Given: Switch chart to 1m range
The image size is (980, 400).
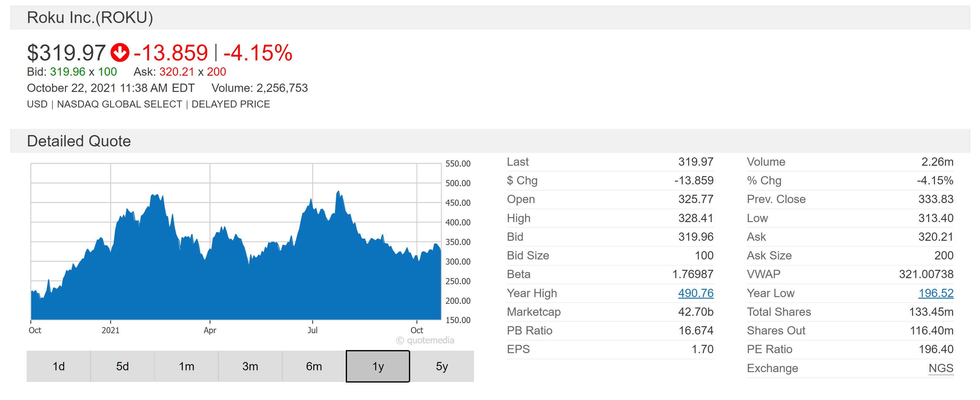Looking at the screenshot, I should coord(186,366).
